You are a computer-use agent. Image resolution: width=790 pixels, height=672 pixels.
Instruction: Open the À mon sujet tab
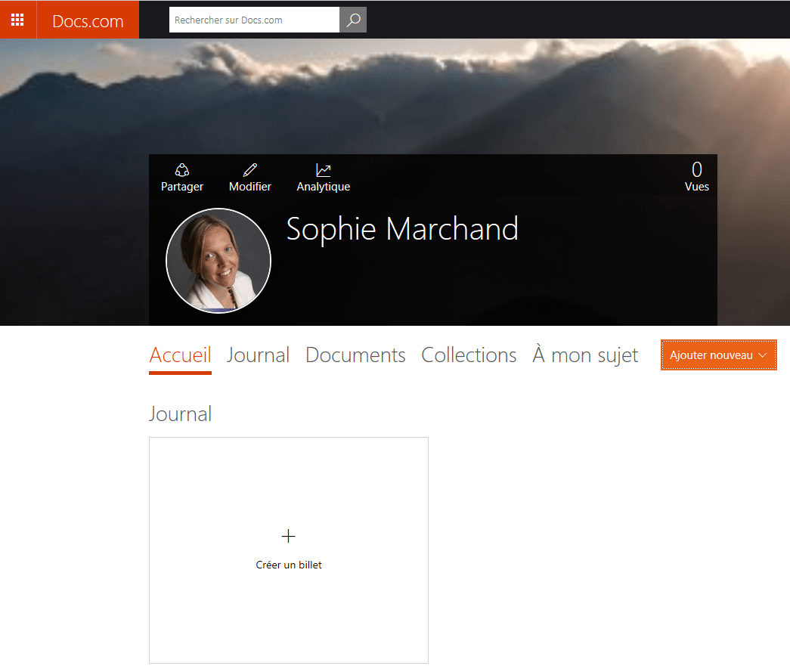585,355
